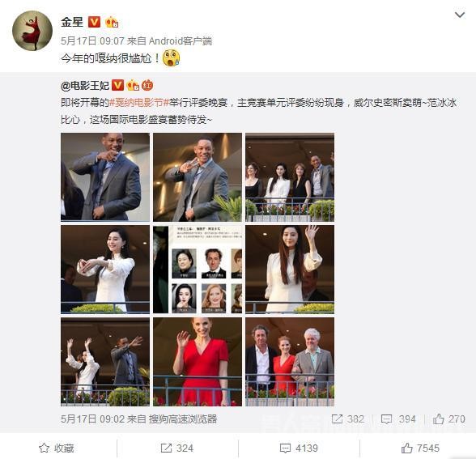This screenshot has width=476, height=459.
Task: Open the jury member portraits grid image
Action: tap(198, 270)
